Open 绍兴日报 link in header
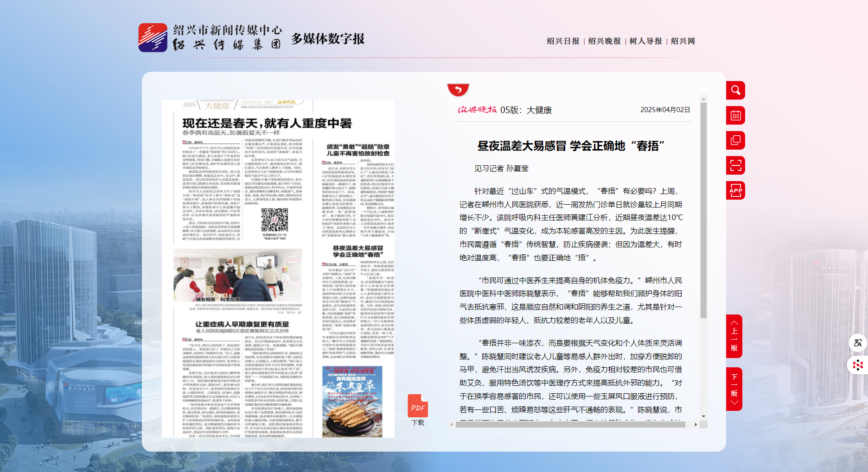Viewport: 868px width, 472px height. 563,41
